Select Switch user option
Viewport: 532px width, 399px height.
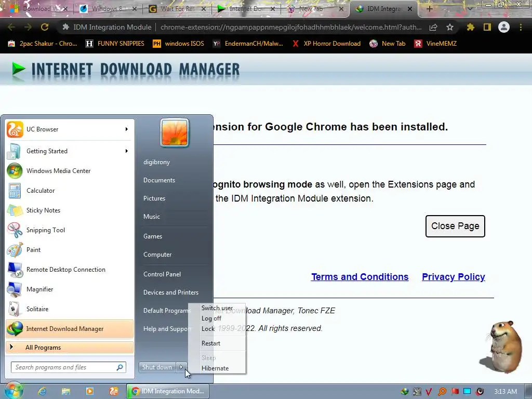217,308
